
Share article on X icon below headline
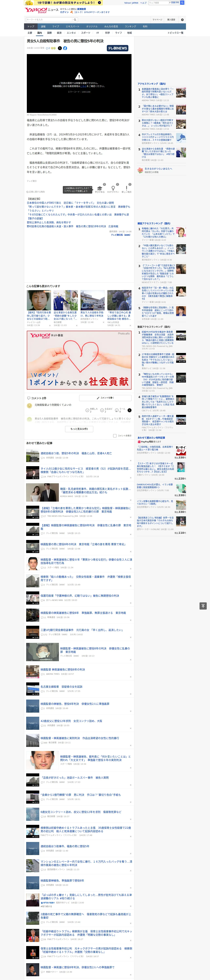click(60, 48)
